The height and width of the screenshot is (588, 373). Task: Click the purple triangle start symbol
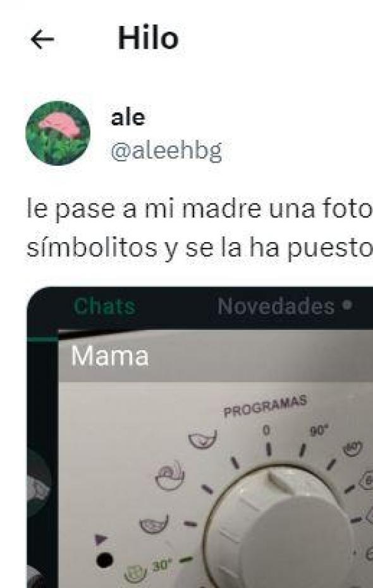point(101,539)
